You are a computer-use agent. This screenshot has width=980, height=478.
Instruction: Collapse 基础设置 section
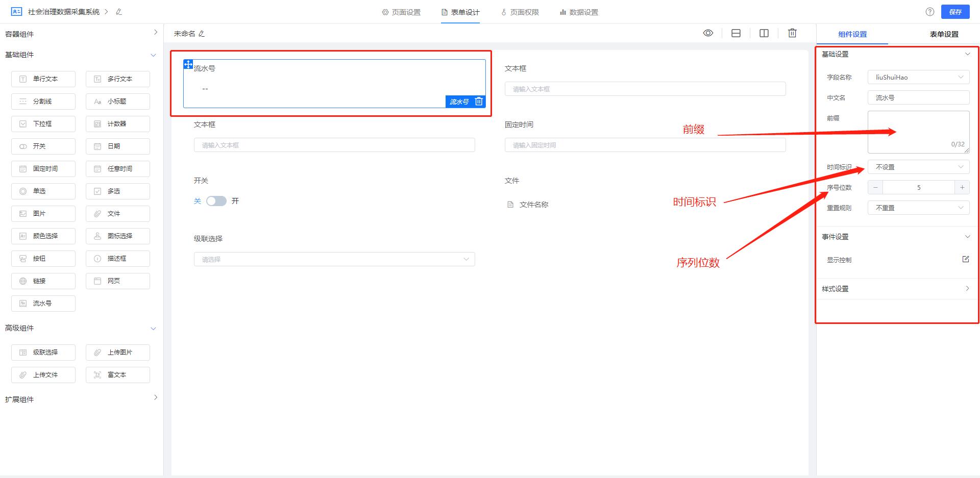pos(967,54)
